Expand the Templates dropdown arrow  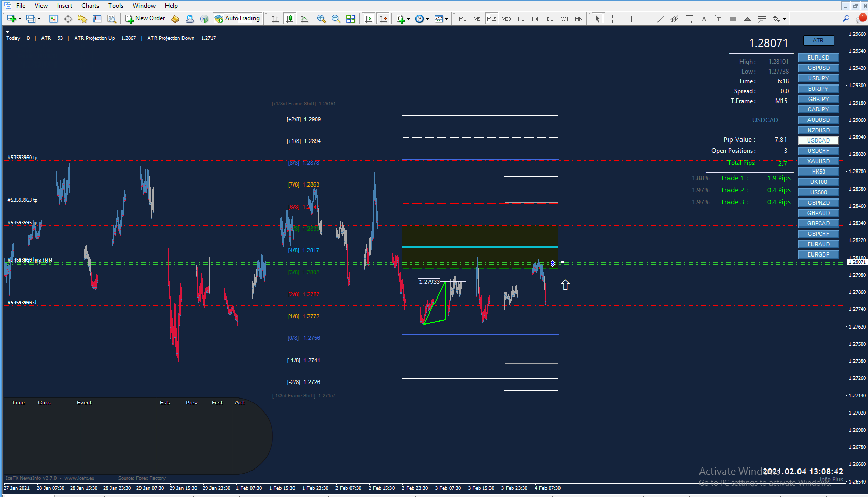(x=446, y=19)
